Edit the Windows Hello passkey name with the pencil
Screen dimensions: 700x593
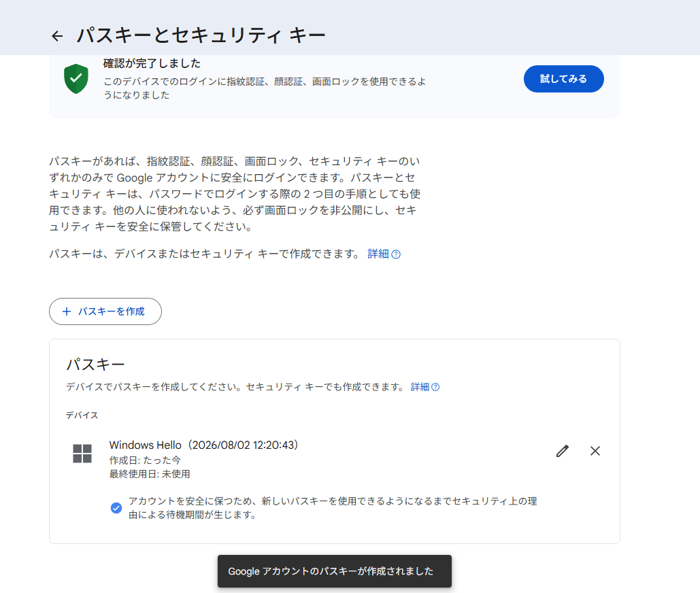(563, 451)
